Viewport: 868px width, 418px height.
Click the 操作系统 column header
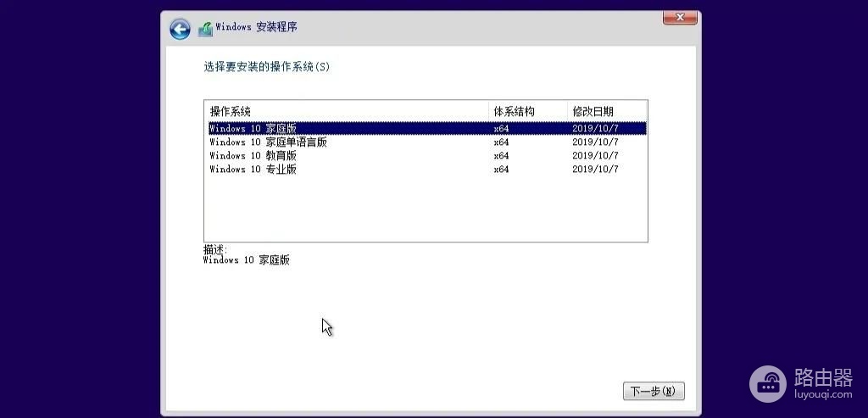point(347,111)
